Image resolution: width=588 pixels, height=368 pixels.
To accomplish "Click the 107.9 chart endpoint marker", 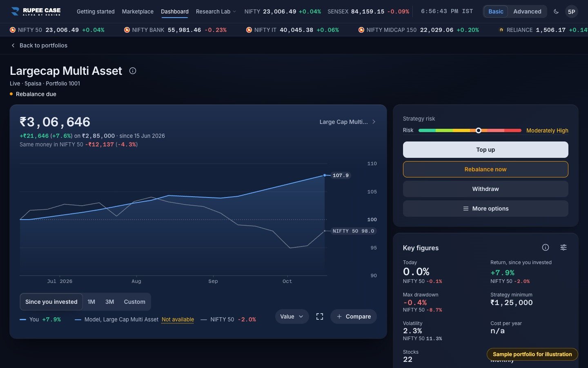I will pyautogui.click(x=325, y=175).
